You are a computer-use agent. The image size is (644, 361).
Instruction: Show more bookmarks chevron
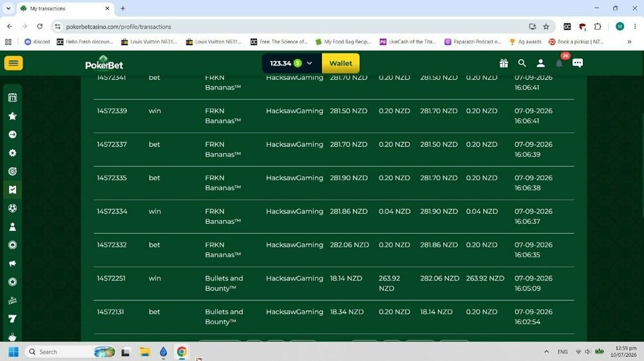629,42
